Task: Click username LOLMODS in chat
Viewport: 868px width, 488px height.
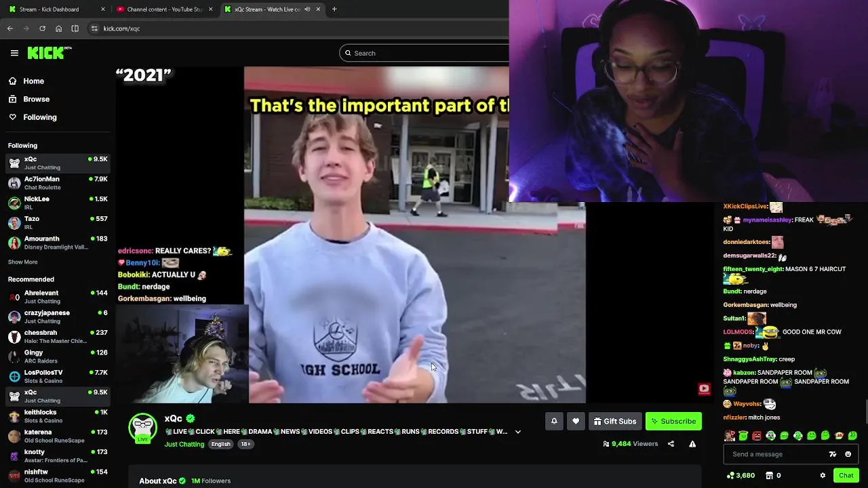Action: click(x=738, y=332)
